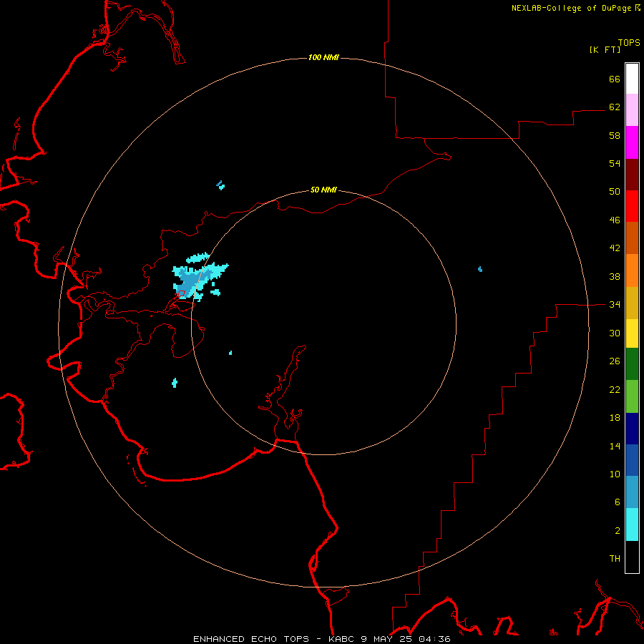Click the isolated blue echo east of center

point(479,269)
